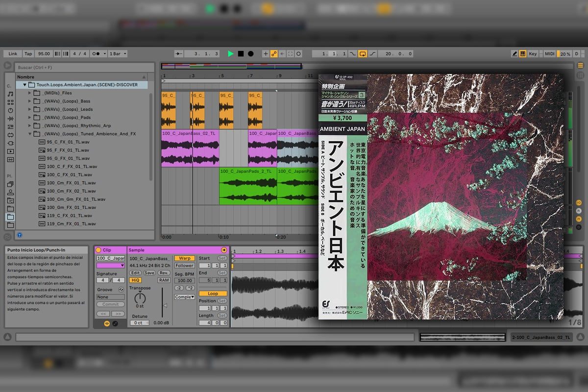Enable MIDI Arrangement Overdub plus icon
This screenshot has height=392, width=588.
pyautogui.click(x=266, y=54)
